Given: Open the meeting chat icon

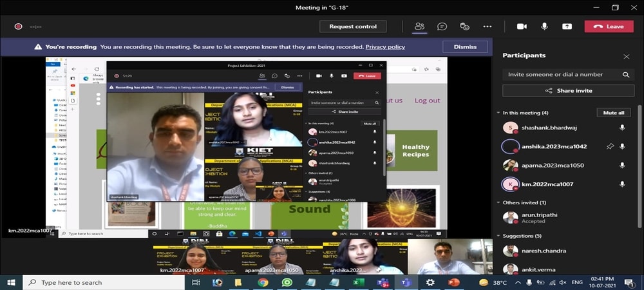Looking at the screenshot, I should coord(442,26).
